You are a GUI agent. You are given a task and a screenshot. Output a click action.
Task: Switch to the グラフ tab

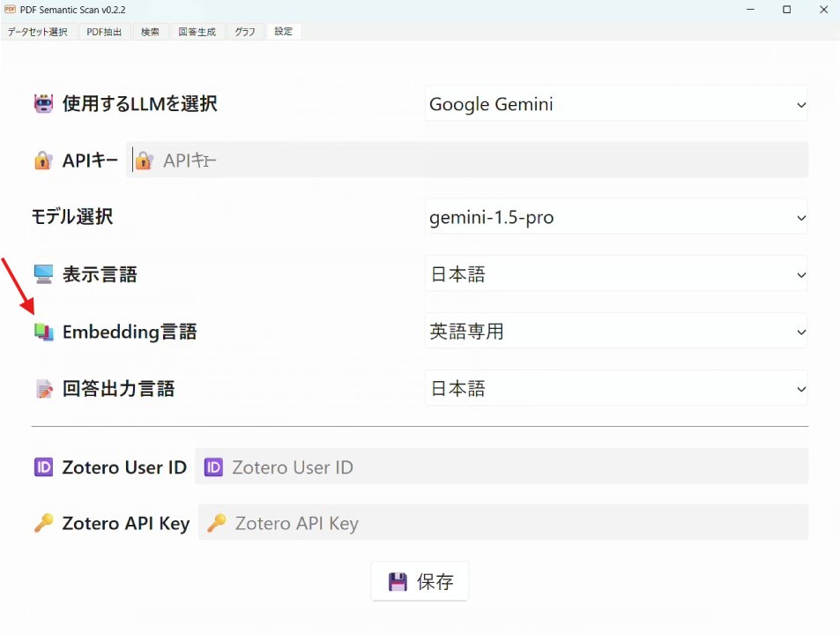pos(245,32)
